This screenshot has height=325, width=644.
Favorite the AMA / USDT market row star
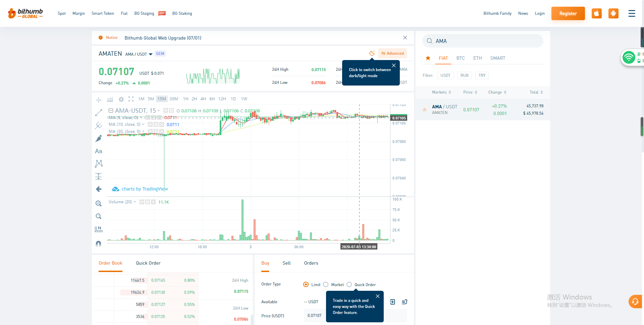coord(425,110)
